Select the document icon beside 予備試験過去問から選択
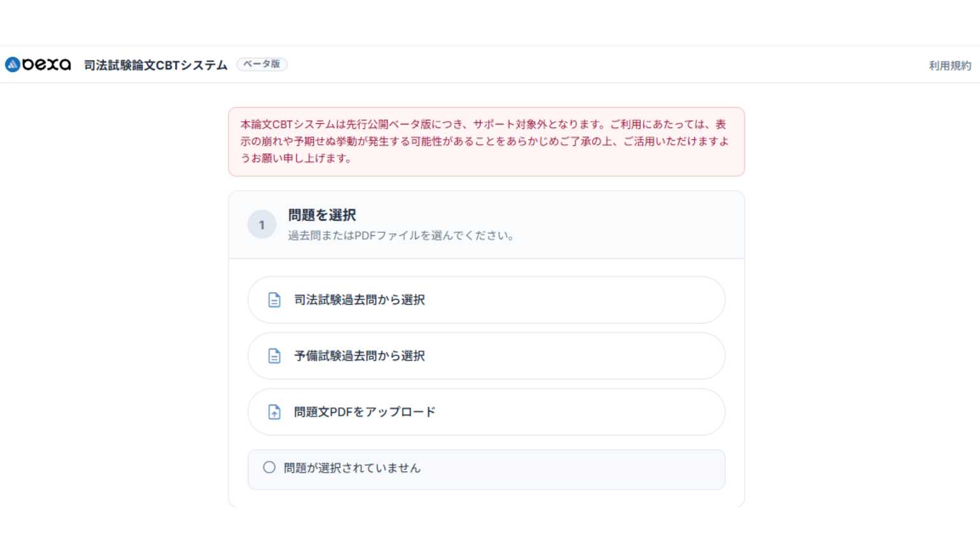 tap(274, 356)
